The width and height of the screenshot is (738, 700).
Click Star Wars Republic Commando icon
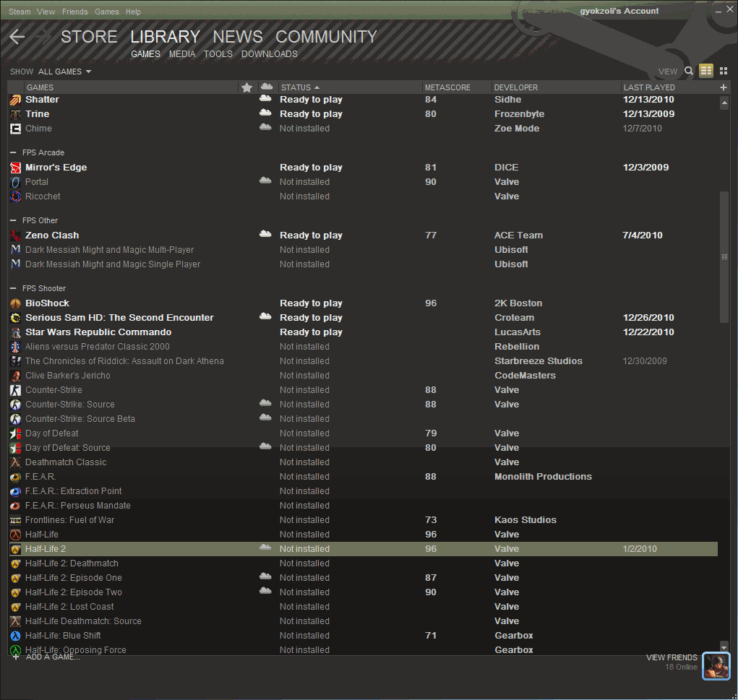(15, 332)
